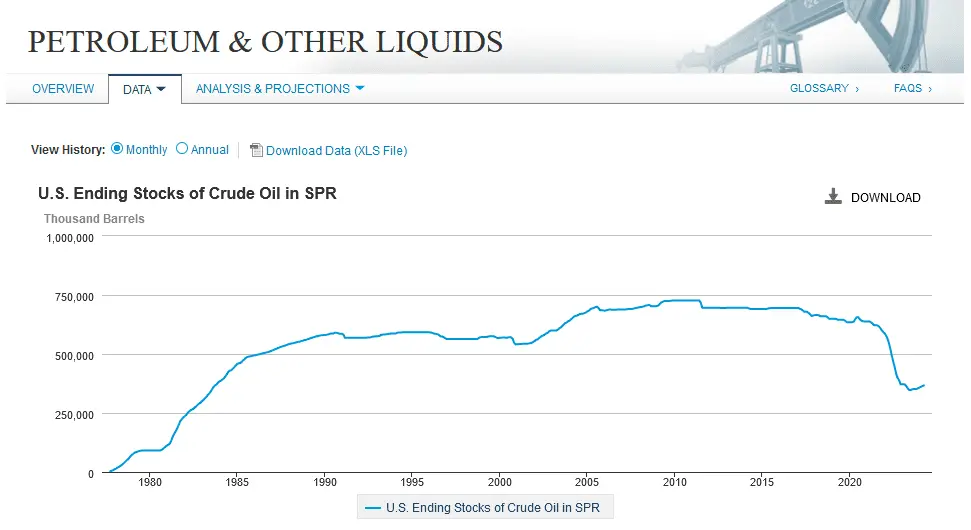Viewport: 971px width, 530px height.
Task: Click the XLS file document icon
Action: tap(256, 150)
